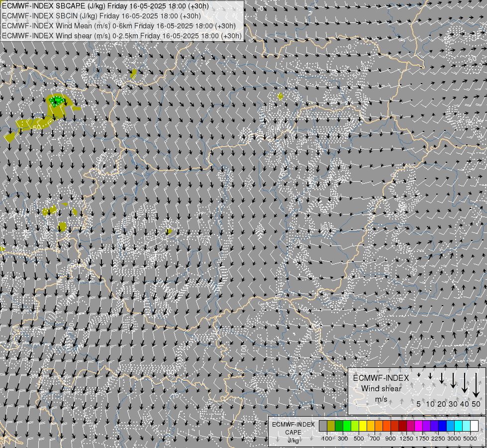
Task: Click the legend arrow above 30
Action: pyautogui.click(x=453, y=380)
